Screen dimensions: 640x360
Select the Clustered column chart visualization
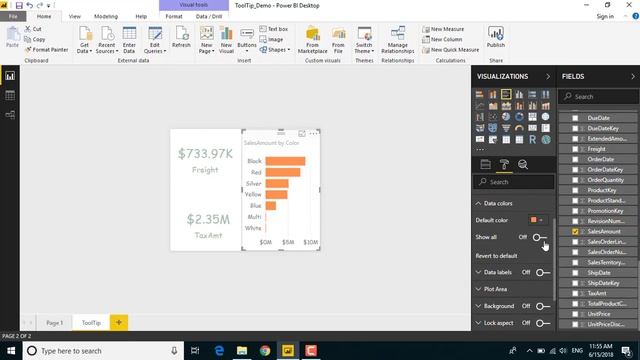tap(519, 95)
